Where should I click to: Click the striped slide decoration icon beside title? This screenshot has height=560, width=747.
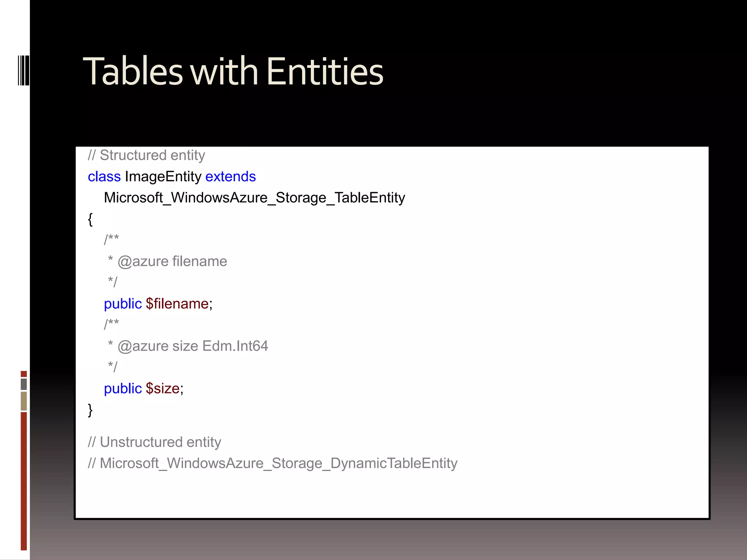(23, 70)
